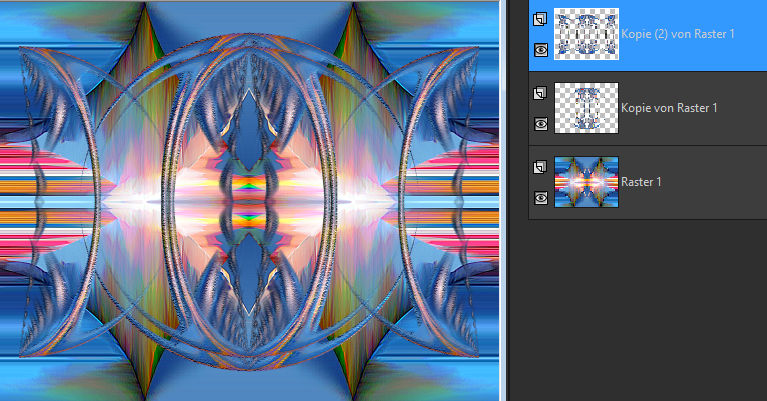Viewport: 767px width, 401px height.
Task: Click the layer type icon of Kopie von Raster 1
Action: pyautogui.click(x=540, y=93)
